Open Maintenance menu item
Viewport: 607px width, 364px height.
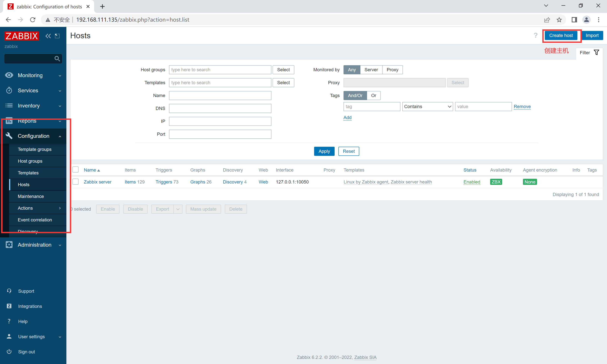[x=38, y=196]
